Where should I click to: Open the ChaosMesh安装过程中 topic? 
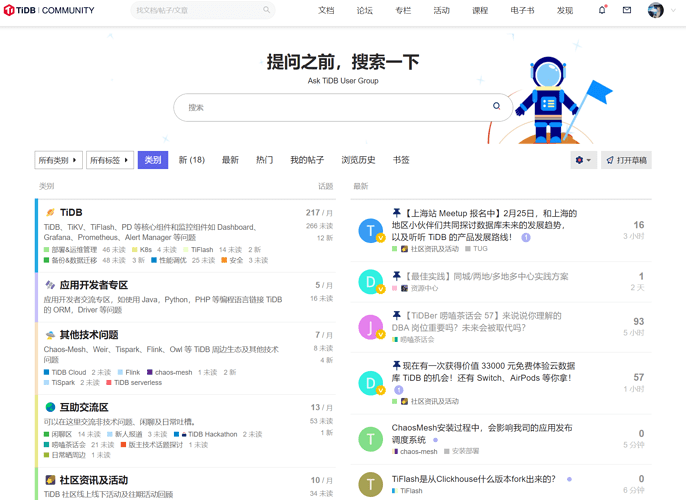(x=482, y=434)
